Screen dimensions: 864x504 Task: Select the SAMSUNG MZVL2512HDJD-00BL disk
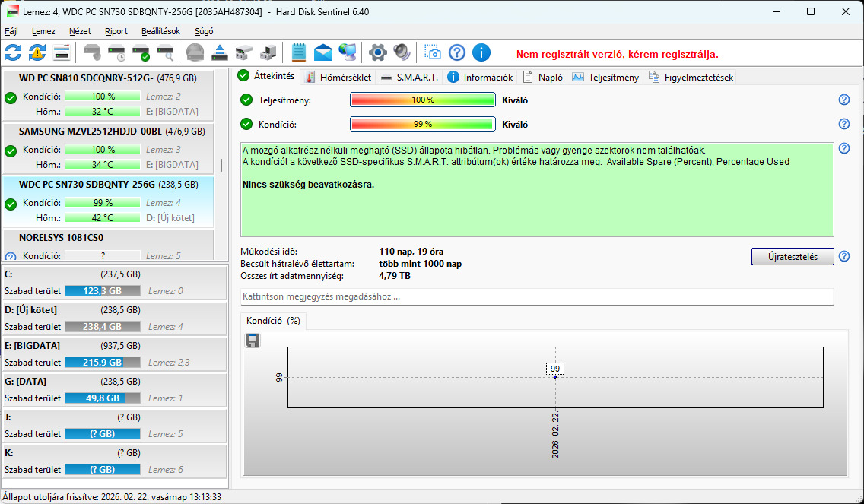108,147
